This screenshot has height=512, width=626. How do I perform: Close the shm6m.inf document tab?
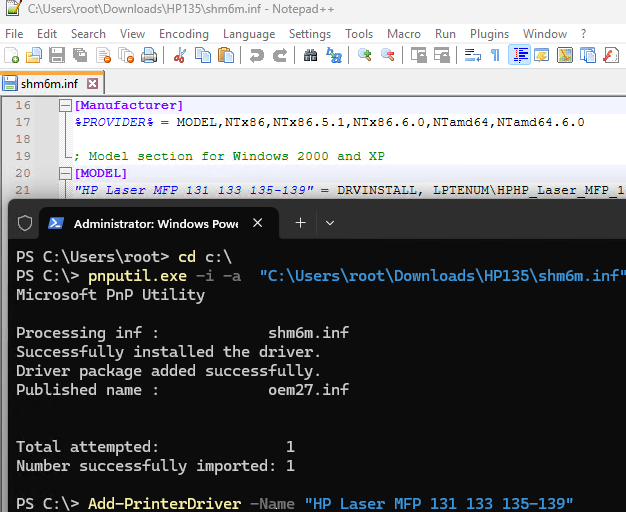point(94,83)
